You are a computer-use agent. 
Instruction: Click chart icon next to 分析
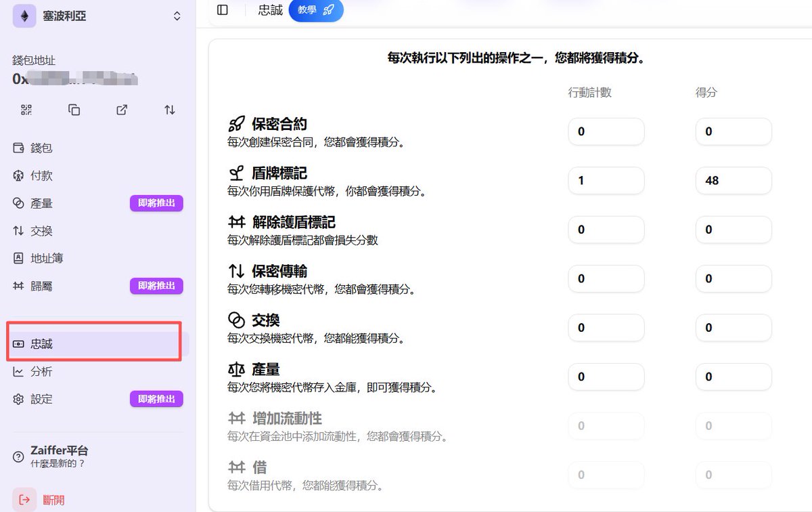pos(18,372)
